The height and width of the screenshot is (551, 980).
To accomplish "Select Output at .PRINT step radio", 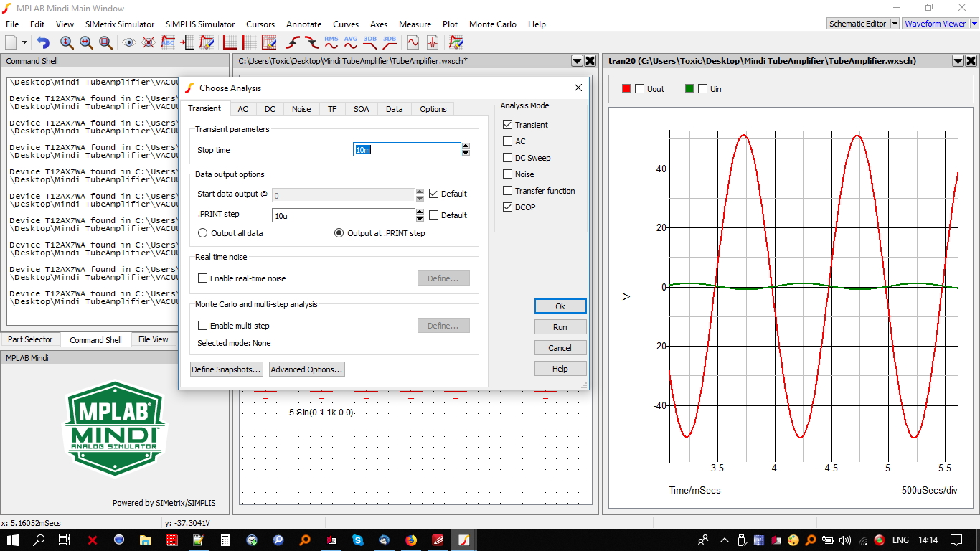I will point(339,233).
